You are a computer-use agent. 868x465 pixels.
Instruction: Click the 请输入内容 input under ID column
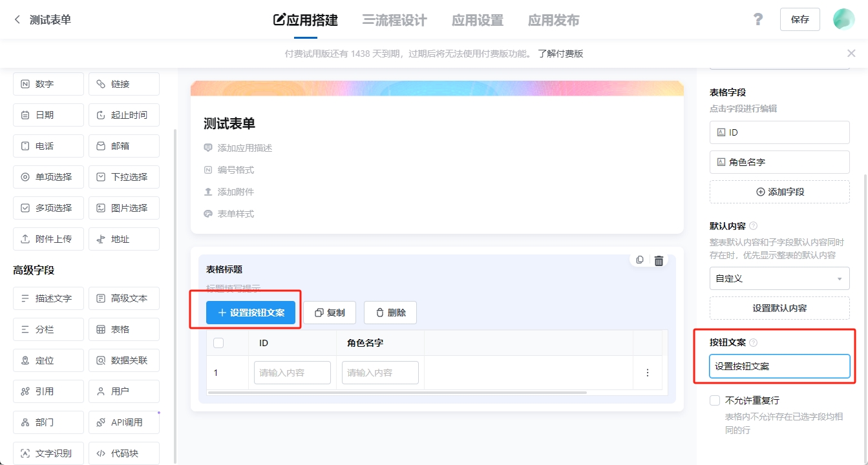291,372
